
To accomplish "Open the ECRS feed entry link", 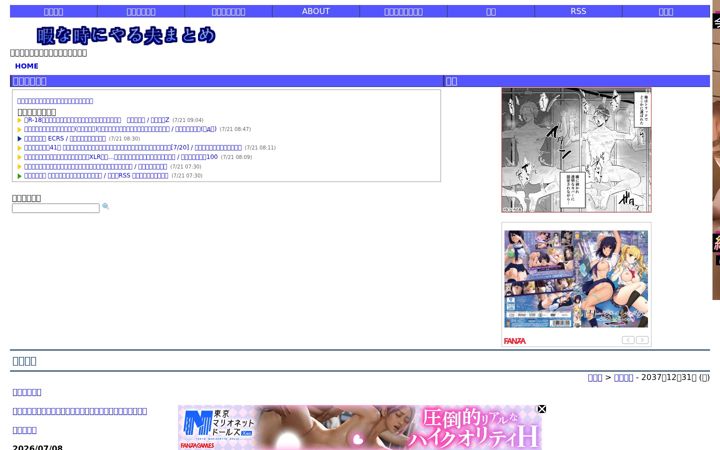I will coord(65,138).
